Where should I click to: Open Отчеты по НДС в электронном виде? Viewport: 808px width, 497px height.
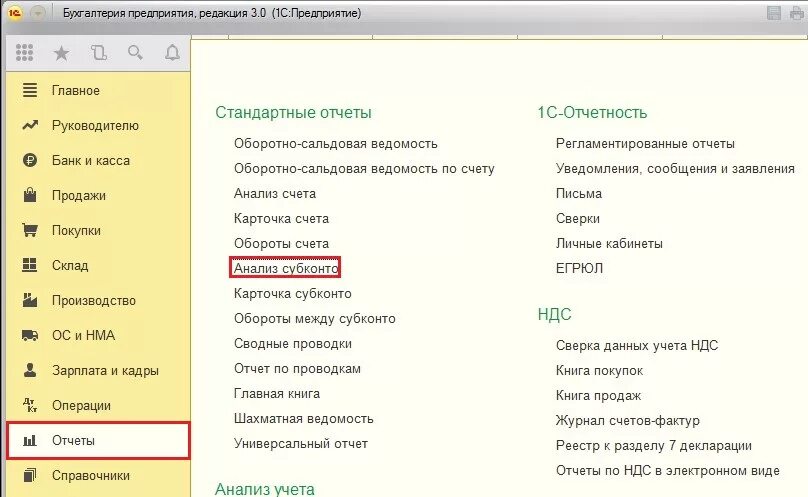[x=668, y=471]
